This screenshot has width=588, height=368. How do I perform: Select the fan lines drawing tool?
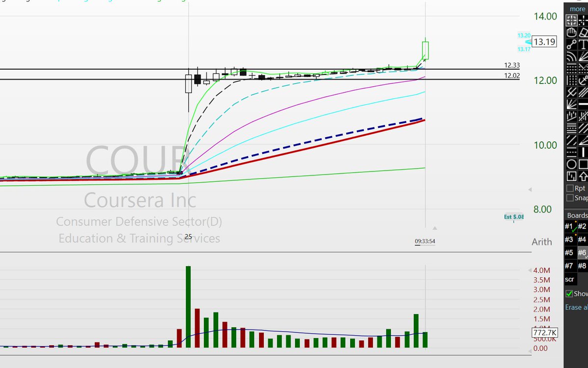[x=571, y=104]
